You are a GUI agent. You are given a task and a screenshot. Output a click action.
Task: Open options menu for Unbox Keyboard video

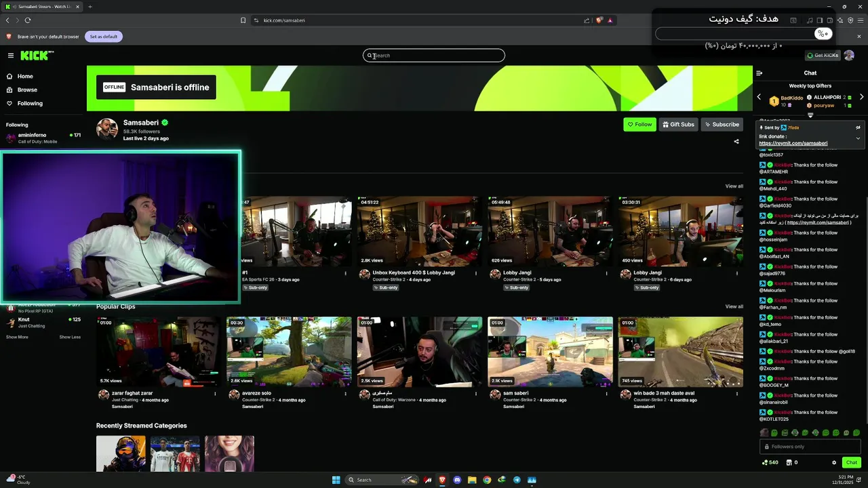coord(476,273)
